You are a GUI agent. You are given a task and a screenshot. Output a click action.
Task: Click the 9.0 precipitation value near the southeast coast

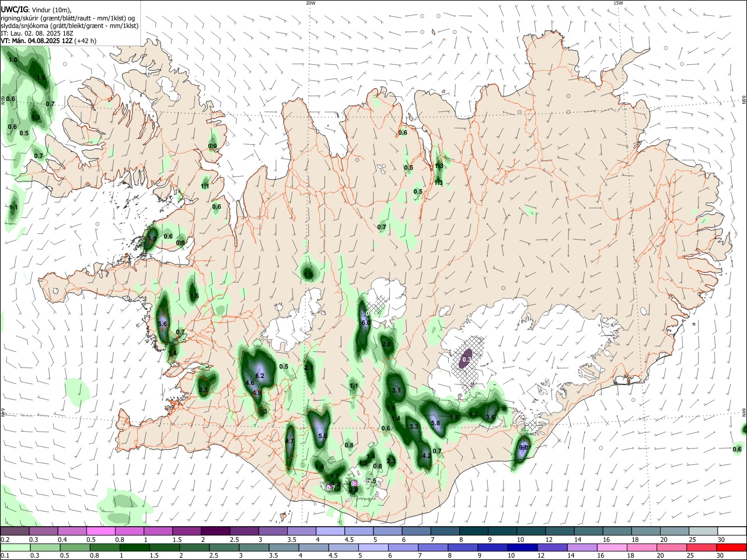pos(523,447)
